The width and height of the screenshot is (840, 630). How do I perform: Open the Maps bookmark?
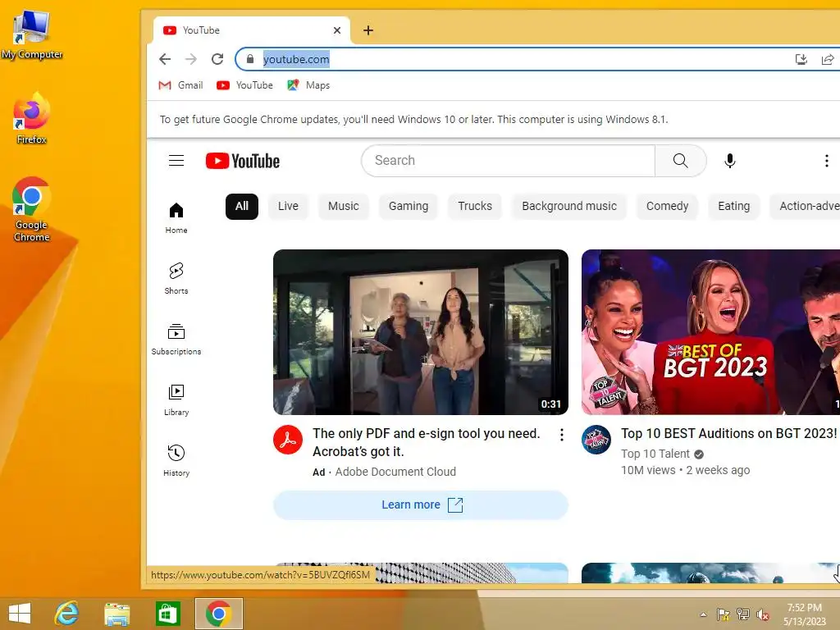pos(308,85)
